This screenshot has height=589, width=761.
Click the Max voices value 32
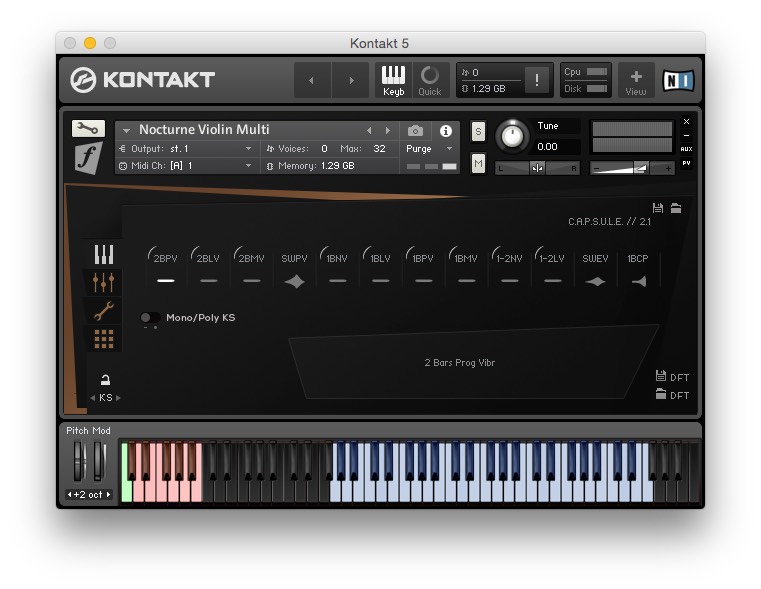point(379,148)
